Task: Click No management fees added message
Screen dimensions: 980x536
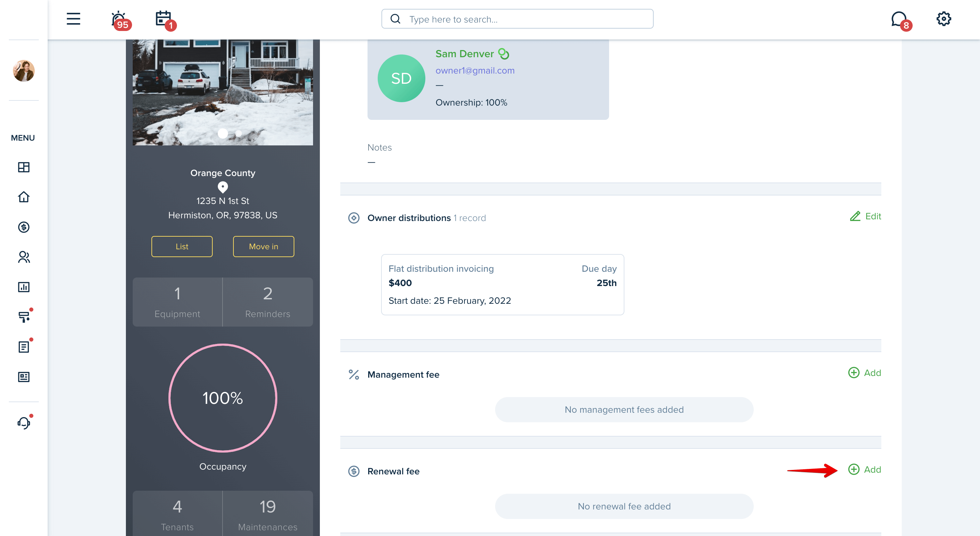Action: coord(624,410)
